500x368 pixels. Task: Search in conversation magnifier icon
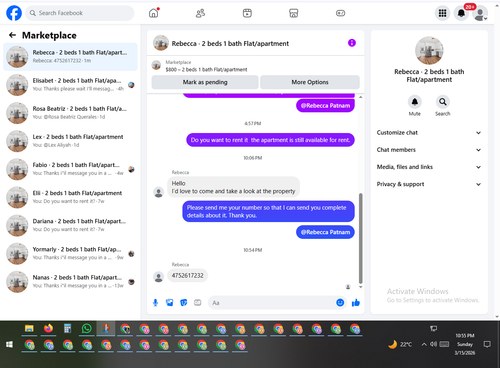pyautogui.click(x=443, y=102)
